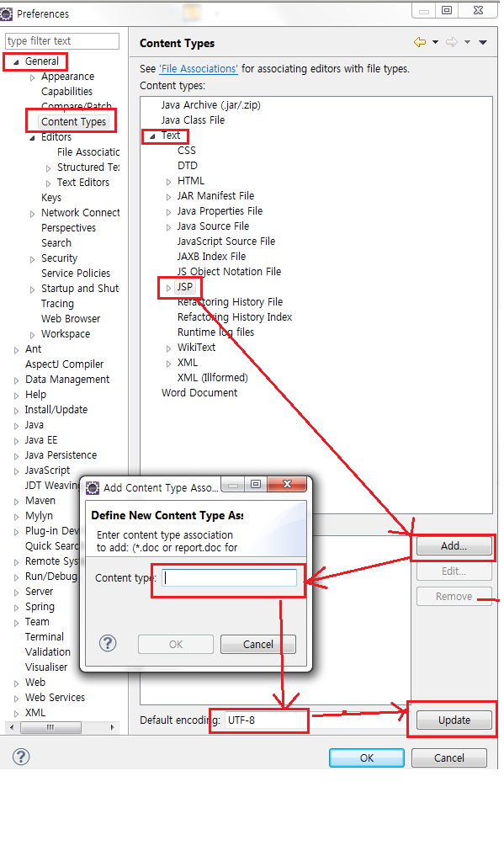Click the tree scrollbar right arrow
Viewport: 504px width, 861px height.
click(113, 727)
